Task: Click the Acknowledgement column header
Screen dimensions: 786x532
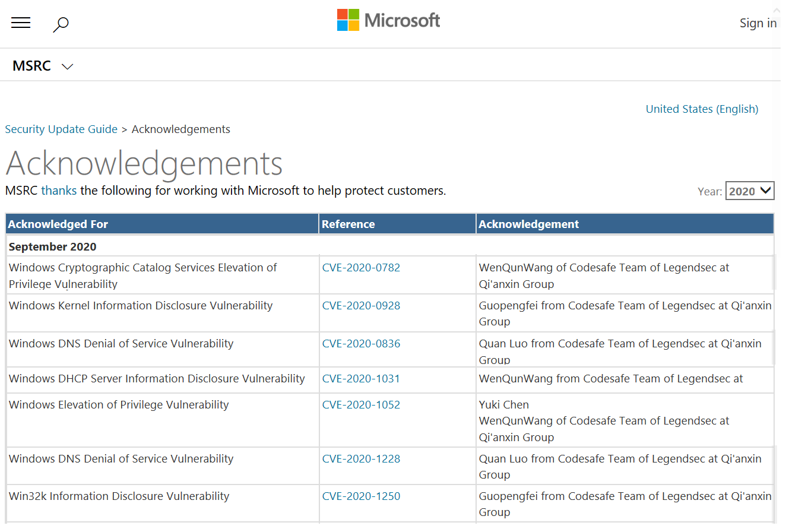Action: [x=528, y=224]
